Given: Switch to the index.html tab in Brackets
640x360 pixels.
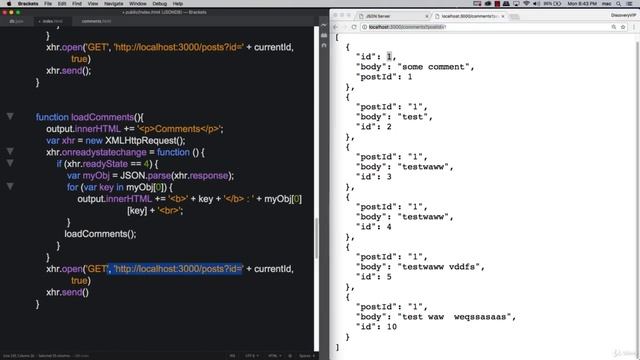Looking at the screenshot, I should [52, 21].
